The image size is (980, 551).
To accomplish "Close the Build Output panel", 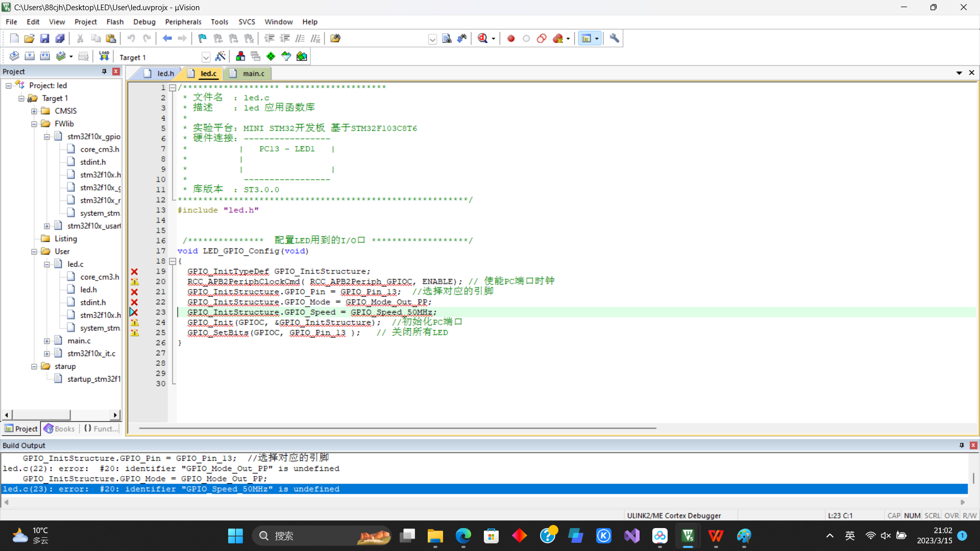I will tap(973, 445).
